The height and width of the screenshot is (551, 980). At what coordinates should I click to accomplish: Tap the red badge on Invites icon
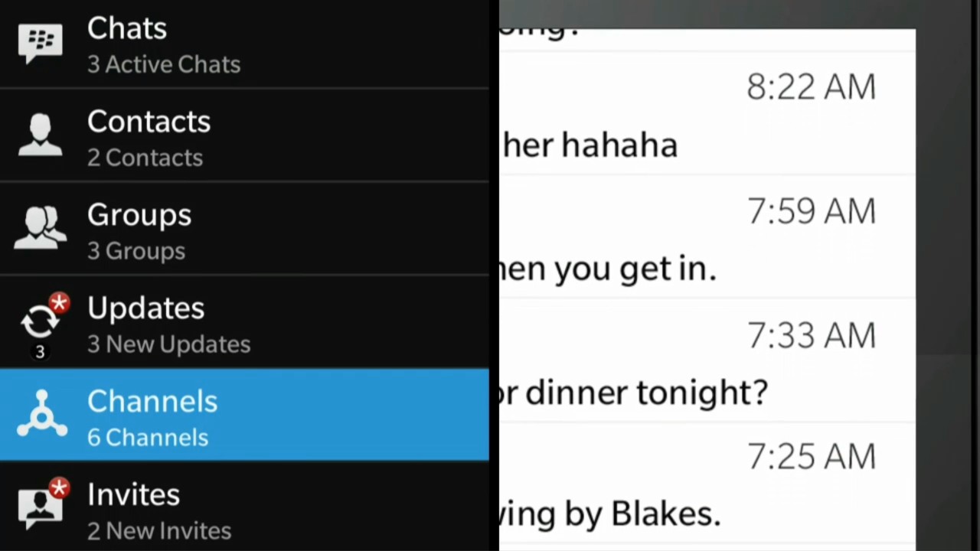click(59, 487)
